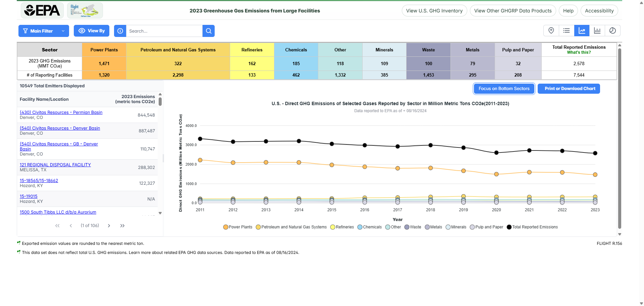Select the bar chart view icon
Image resolution: width=644 pixels, height=306 pixels.
point(597,31)
